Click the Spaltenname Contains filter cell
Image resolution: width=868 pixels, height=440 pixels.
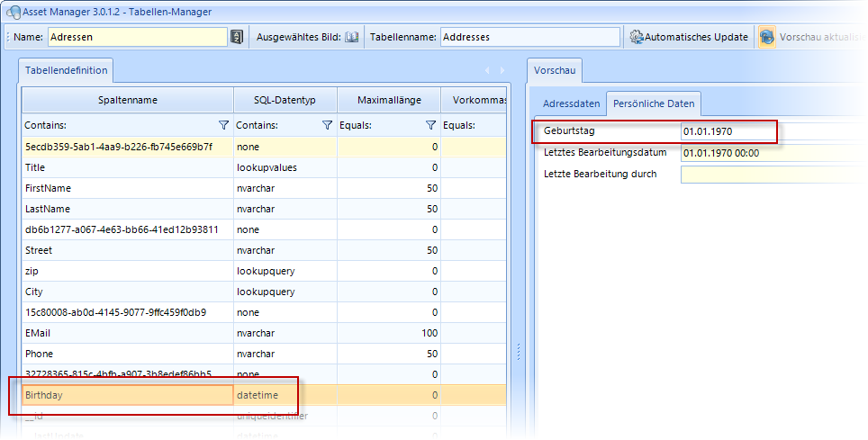(128, 126)
